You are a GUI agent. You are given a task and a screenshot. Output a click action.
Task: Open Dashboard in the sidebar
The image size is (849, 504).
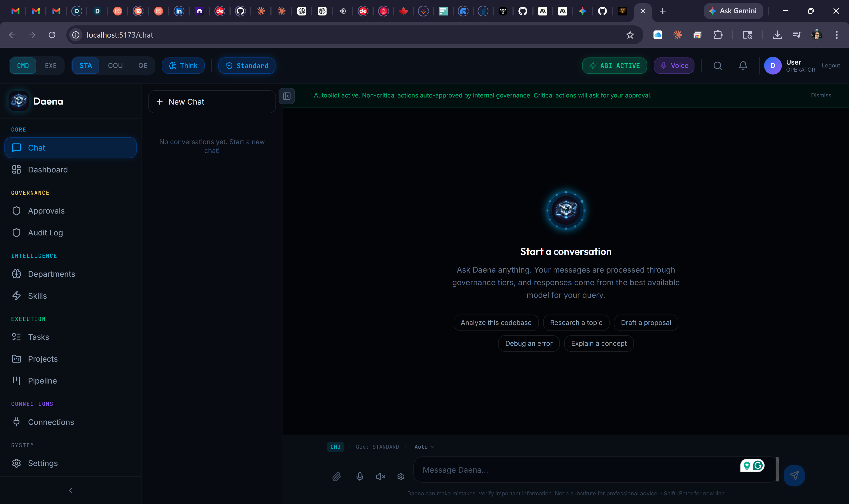(x=48, y=170)
